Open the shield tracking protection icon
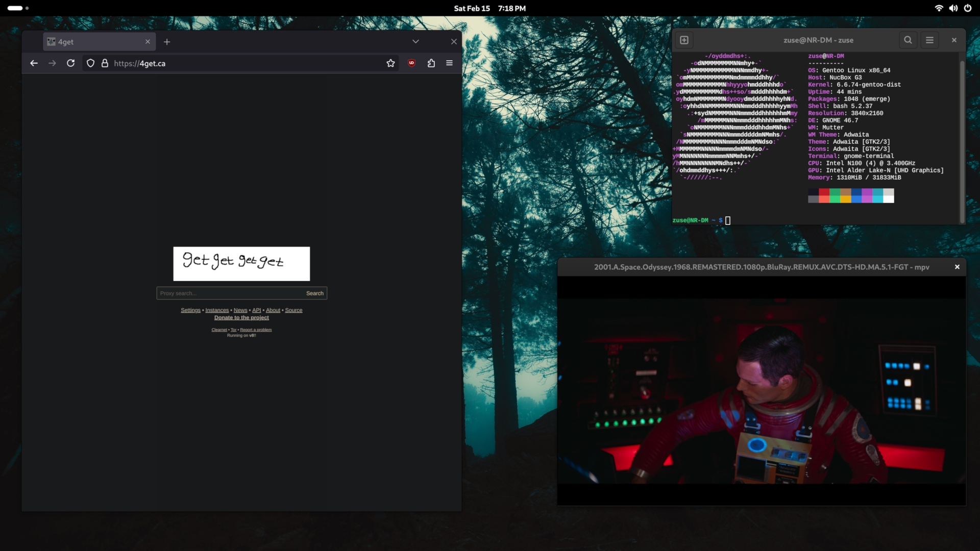 click(x=90, y=63)
